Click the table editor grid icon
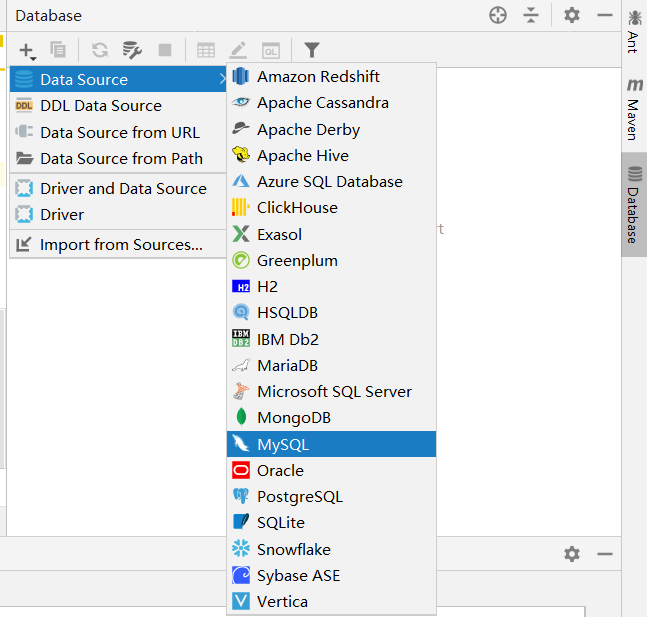 pyautogui.click(x=205, y=50)
